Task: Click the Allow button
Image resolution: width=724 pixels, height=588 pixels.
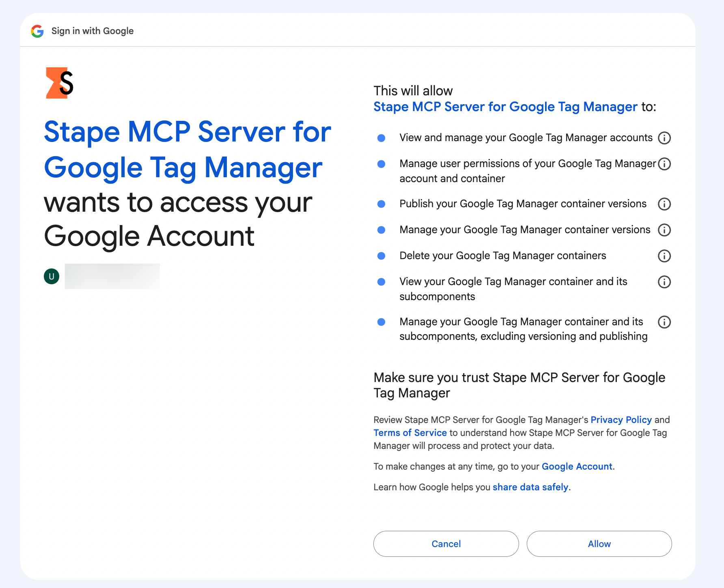Action: point(599,544)
